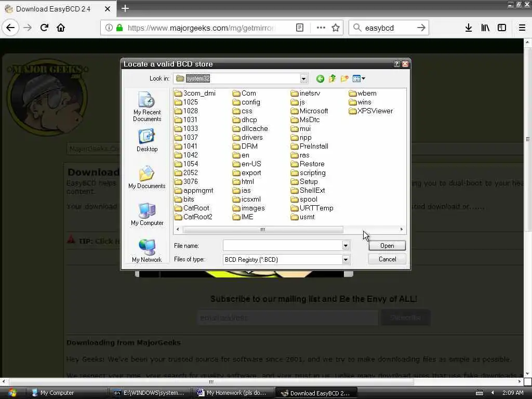Open My Documents in places bar

147,177
